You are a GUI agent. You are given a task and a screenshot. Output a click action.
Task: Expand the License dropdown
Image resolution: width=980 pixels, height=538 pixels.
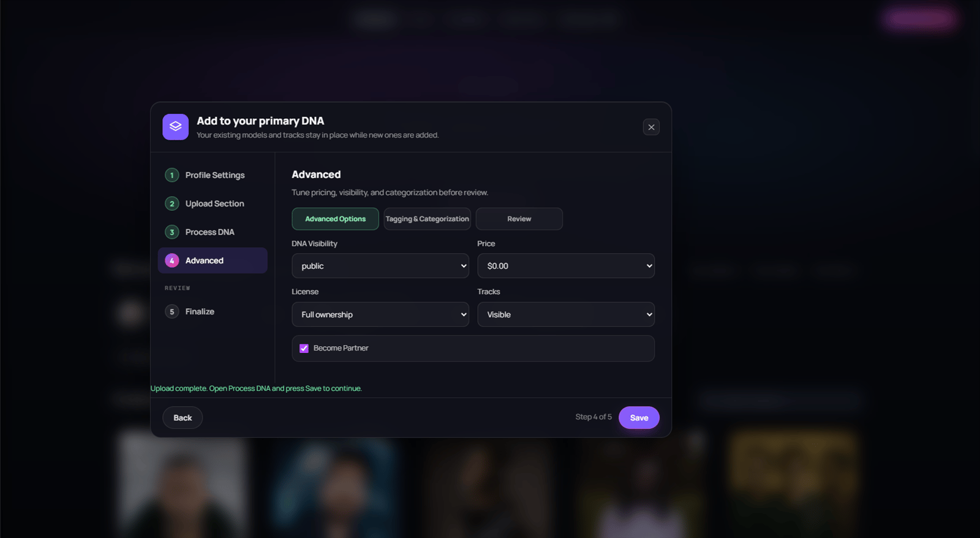coord(380,314)
